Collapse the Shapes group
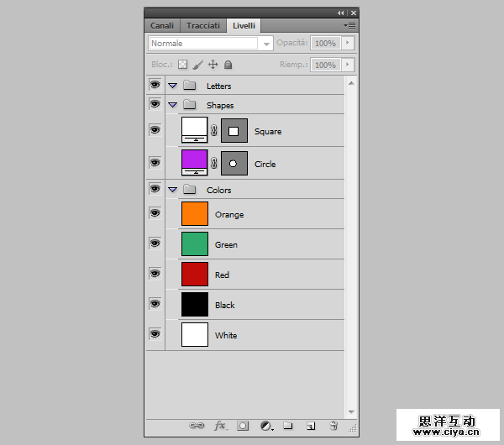504x445 pixels. (x=172, y=105)
